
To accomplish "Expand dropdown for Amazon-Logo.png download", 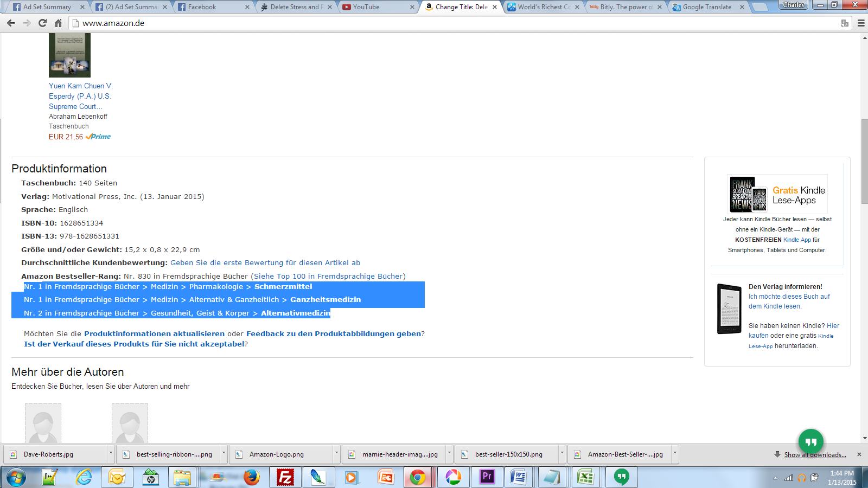I will coord(336,454).
